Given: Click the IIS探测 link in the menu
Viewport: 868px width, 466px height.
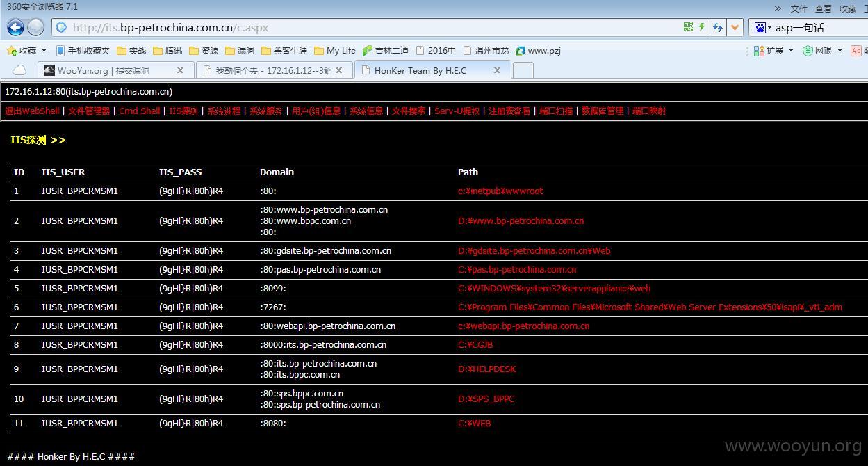Looking at the screenshot, I should (x=183, y=111).
